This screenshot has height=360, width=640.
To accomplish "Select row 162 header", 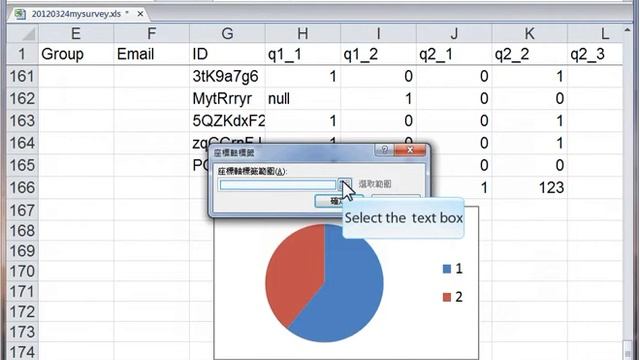I will point(22,98).
